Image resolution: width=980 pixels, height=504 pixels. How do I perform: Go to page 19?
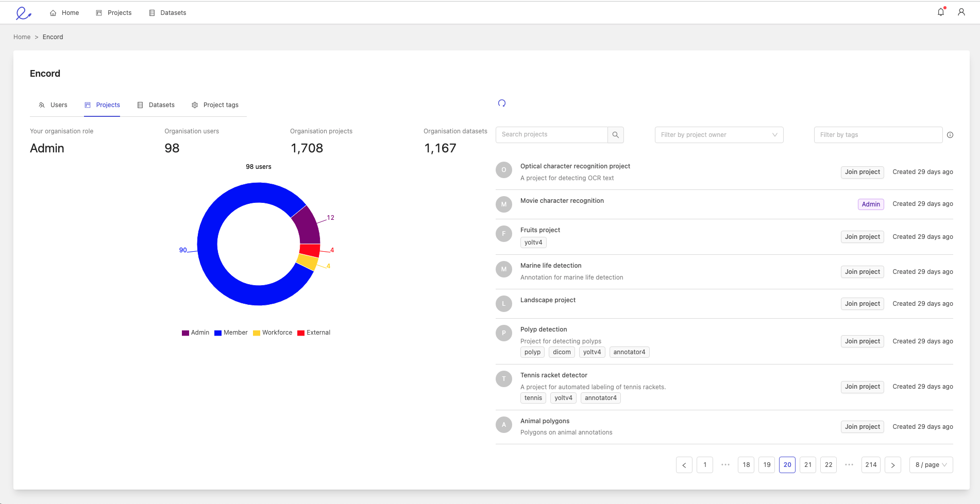pyautogui.click(x=767, y=465)
